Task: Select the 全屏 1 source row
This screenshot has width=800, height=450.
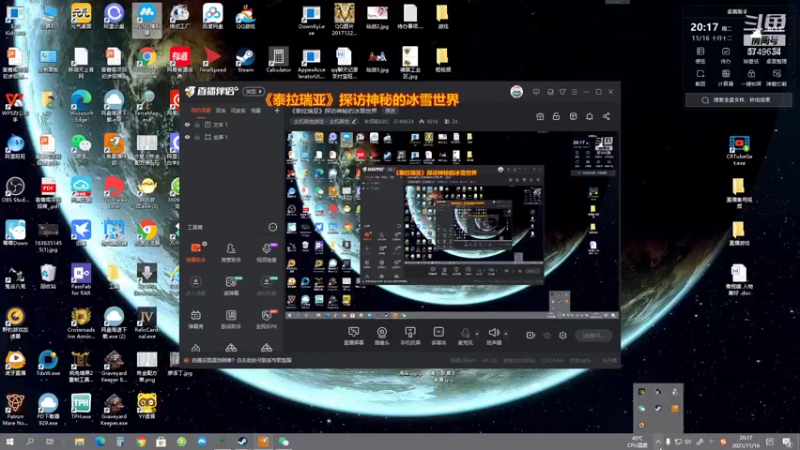Action: (232, 137)
